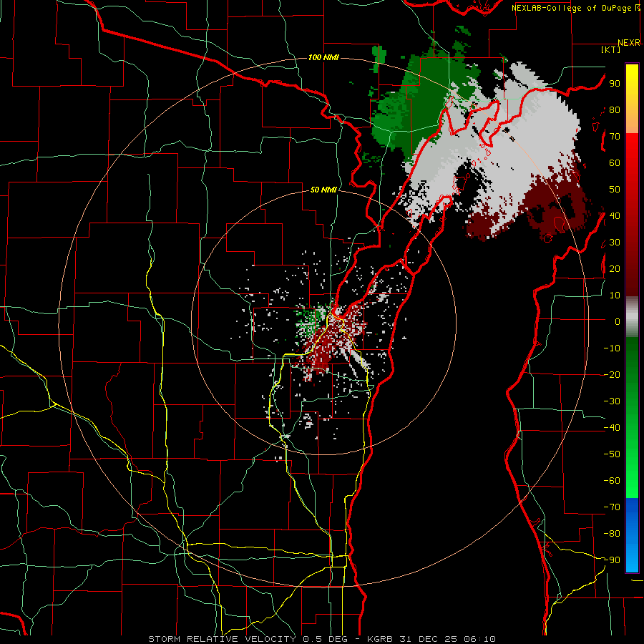Click the -50 value on the velocity scale
Viewport: 644px width, 644px height.
click(x=612, y=454)
